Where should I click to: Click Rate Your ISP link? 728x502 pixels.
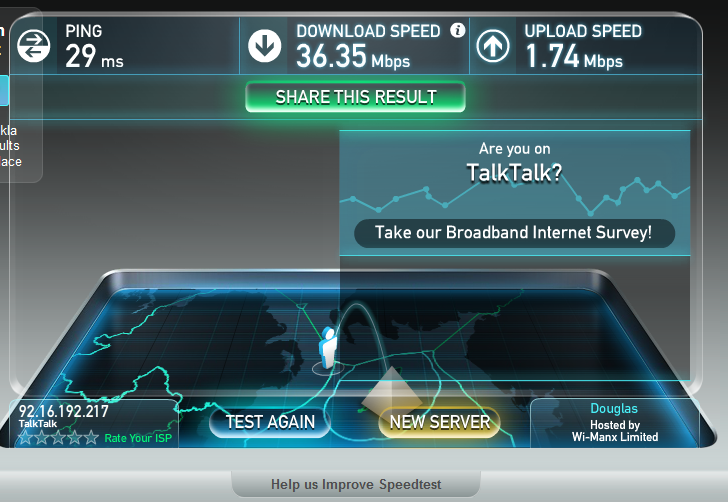coord(138,438)
